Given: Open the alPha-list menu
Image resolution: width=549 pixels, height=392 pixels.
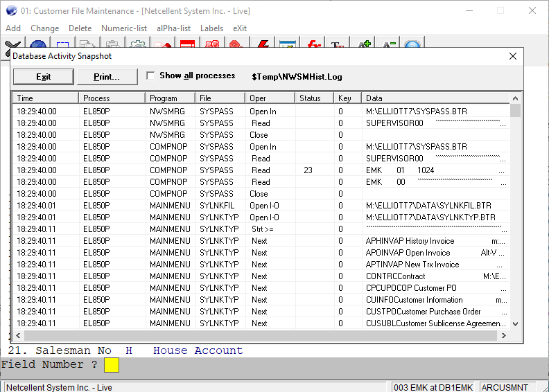Looking at the screenshot, I should pos(174,28).
